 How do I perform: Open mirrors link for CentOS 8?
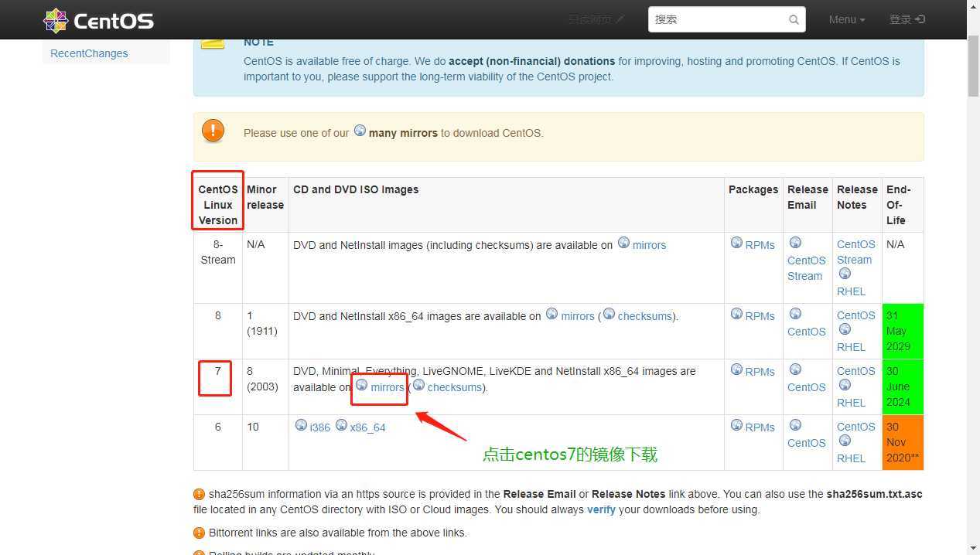point(578,316)
